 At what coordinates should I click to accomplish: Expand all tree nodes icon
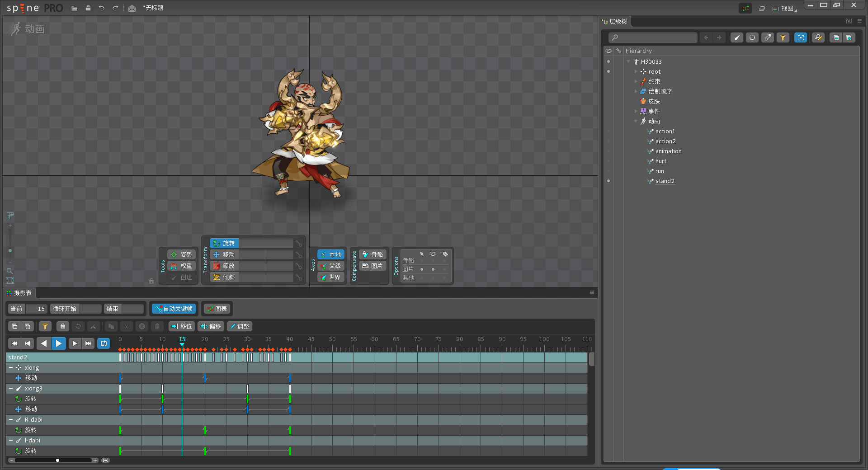click(849, 38)
